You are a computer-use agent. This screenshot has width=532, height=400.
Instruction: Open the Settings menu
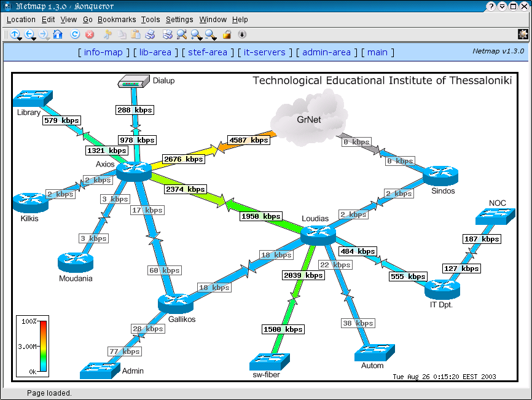point(179,20)
